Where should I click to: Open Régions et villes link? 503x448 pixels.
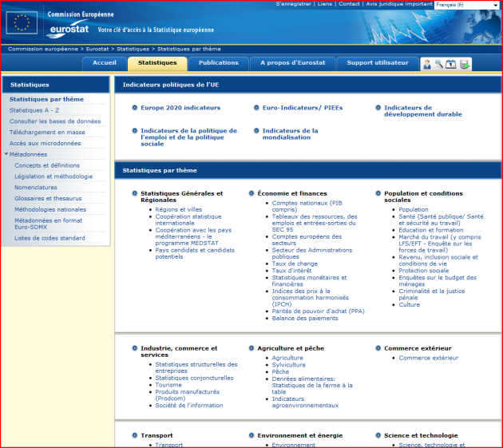coord(178,209)
